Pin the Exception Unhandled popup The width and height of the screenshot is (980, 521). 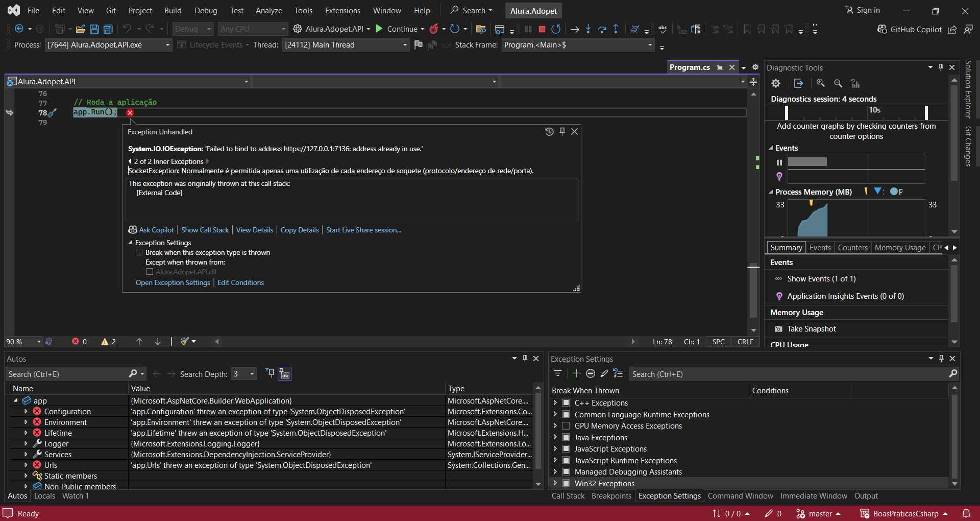[562, 132]
